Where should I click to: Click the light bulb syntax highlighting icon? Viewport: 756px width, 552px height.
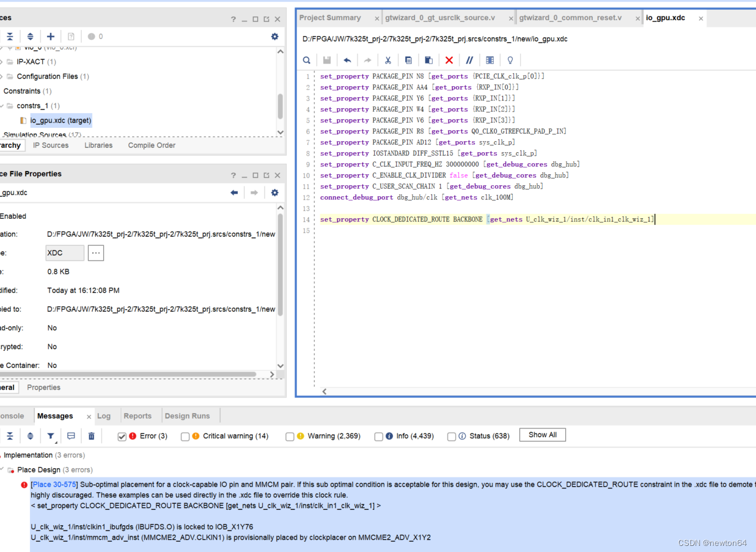tap(510, 60)
